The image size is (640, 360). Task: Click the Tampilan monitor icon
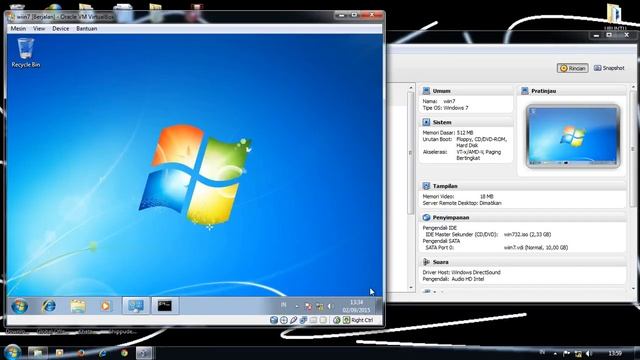click(426, 186)
